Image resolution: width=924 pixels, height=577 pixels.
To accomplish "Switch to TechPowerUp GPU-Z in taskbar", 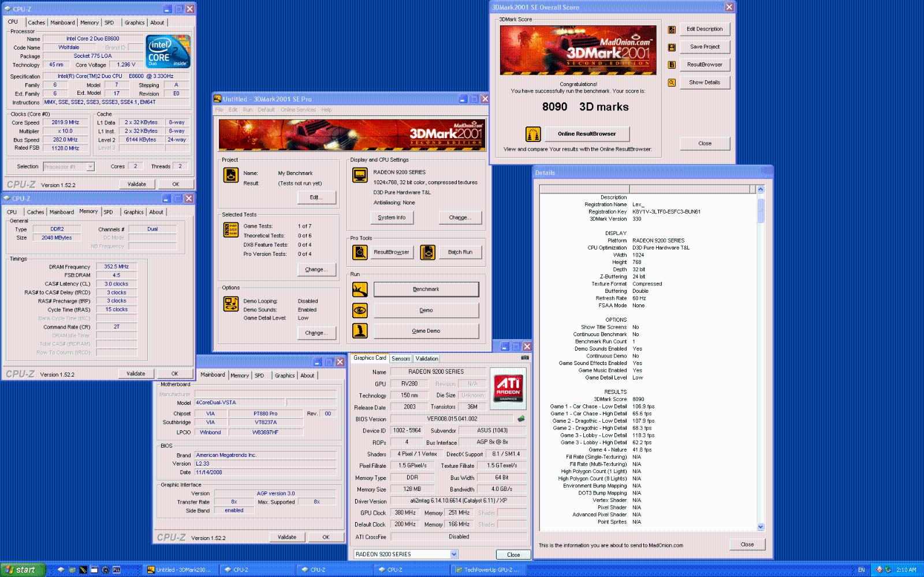I will (487, 569).
